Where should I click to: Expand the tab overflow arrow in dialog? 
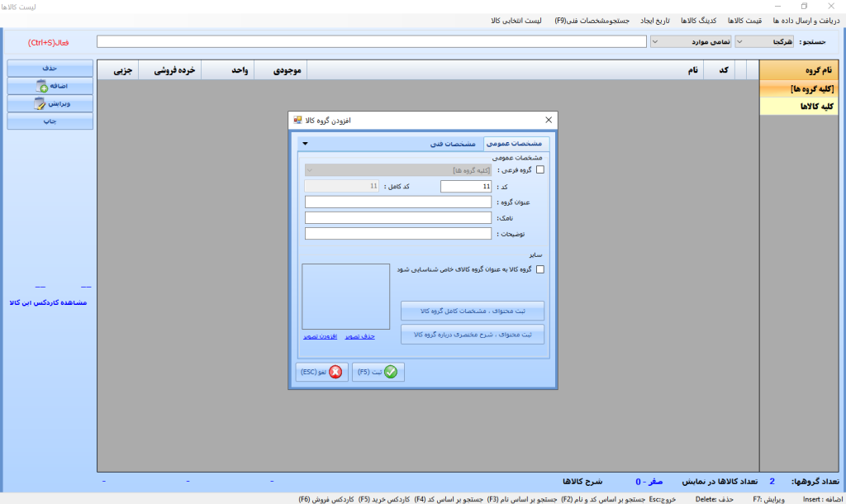click(305, 144)
